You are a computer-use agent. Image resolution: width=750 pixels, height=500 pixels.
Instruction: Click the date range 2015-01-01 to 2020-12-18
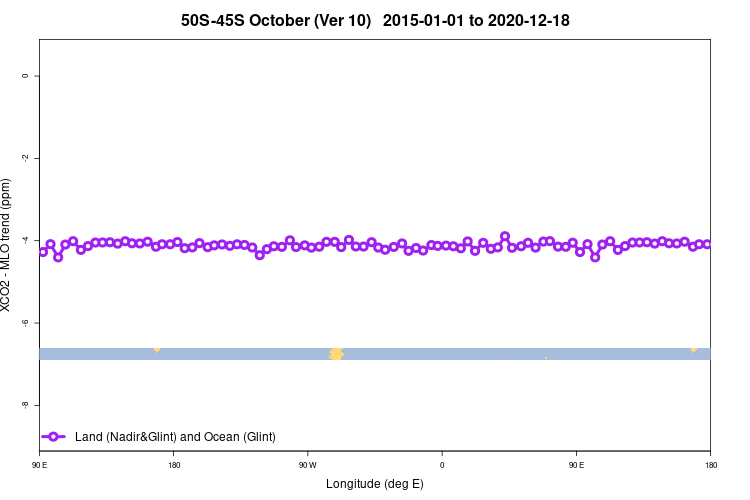point(476,21)
